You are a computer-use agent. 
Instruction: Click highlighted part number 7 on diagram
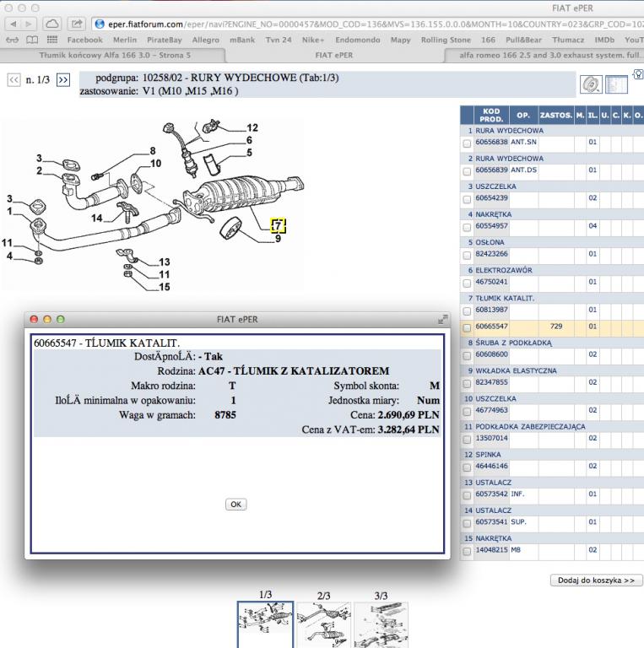(x=279, y=225)
